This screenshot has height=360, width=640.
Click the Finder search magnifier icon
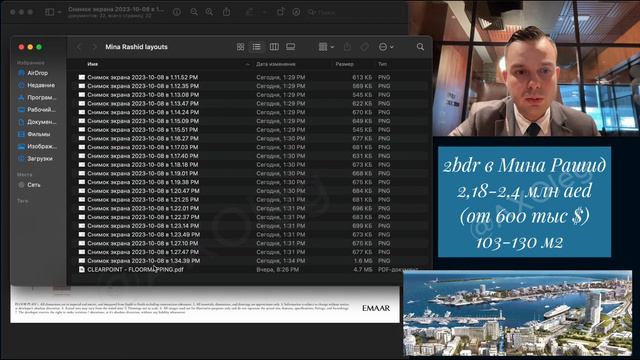click(420, 47)
